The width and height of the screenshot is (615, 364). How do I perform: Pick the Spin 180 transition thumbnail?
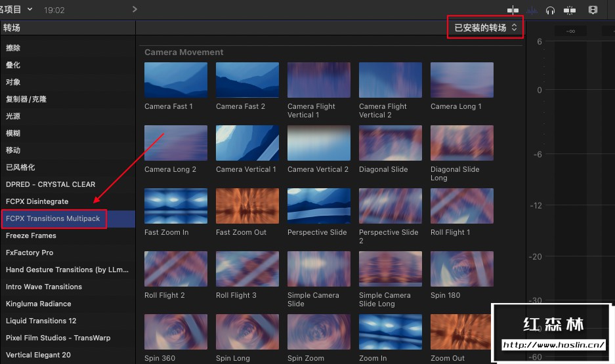[x=461, y=269]
